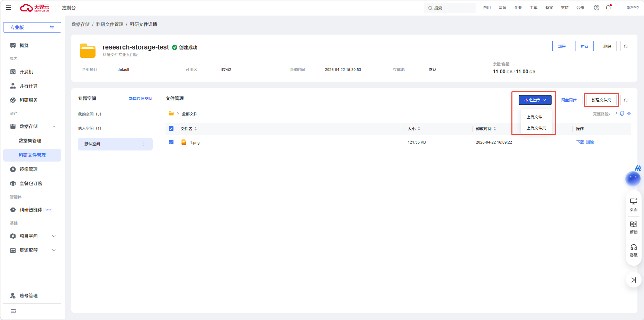This screenshot has height=320, width=644.
Task: Open 资源 in the top navigation
Action: 502,8
